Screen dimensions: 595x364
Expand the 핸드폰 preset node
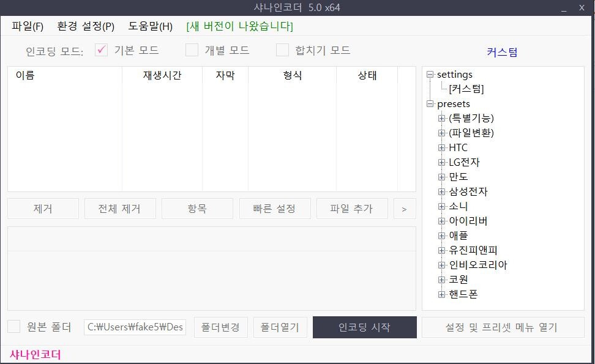441,294
